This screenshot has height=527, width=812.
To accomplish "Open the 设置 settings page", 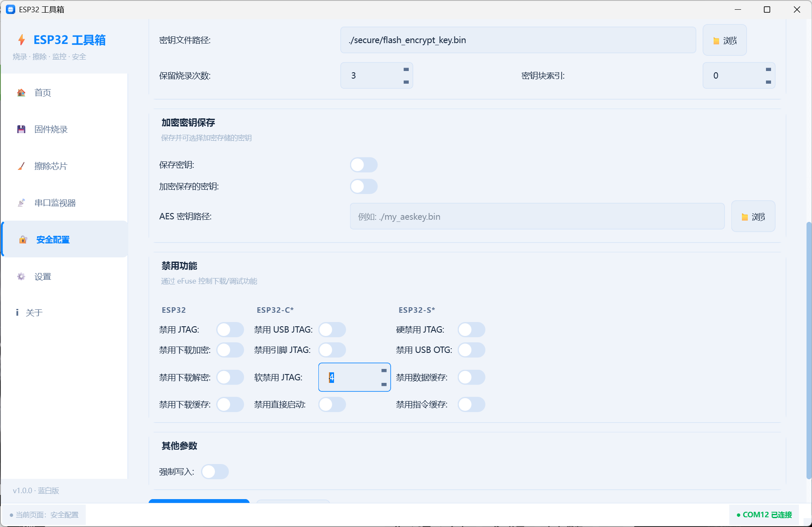I will point(65,276).
